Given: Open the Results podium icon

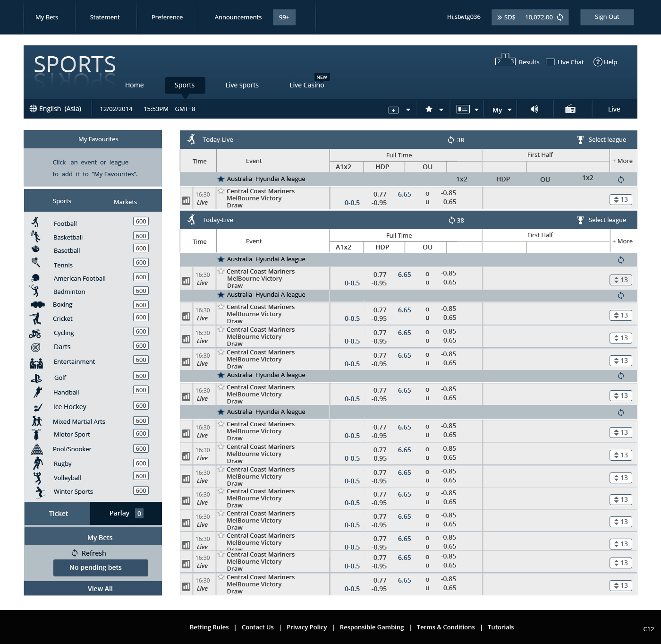Looking at the screenshot, I should (505, 59).
